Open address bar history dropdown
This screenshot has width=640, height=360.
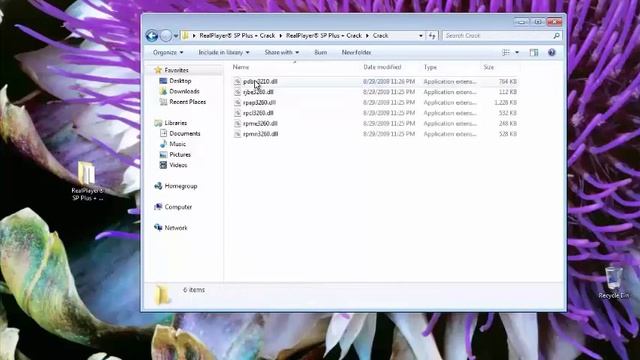click(x=420, y=36)
